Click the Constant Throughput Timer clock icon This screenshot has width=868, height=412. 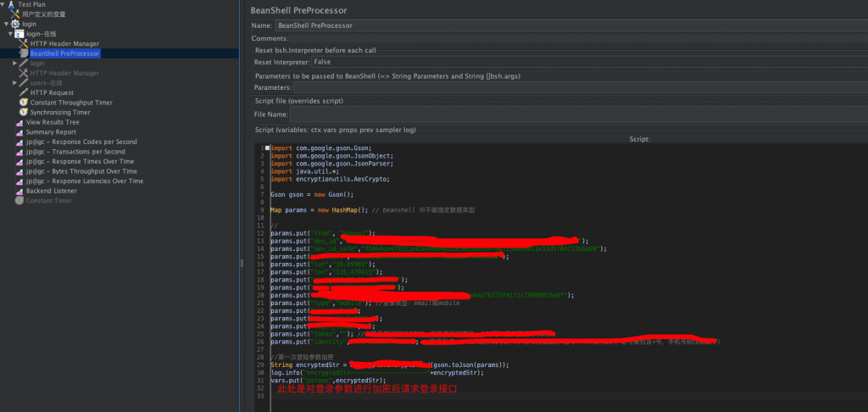pyautogui.click(x=24, y=103)
